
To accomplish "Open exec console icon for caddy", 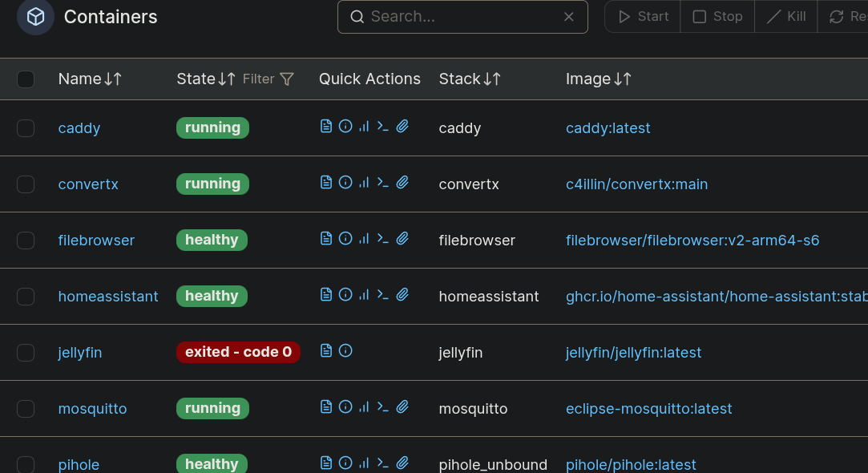I will point(383,127).
